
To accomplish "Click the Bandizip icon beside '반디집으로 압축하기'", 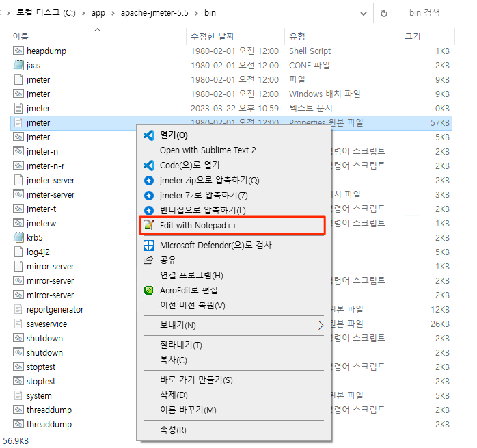I will [149, 210].
